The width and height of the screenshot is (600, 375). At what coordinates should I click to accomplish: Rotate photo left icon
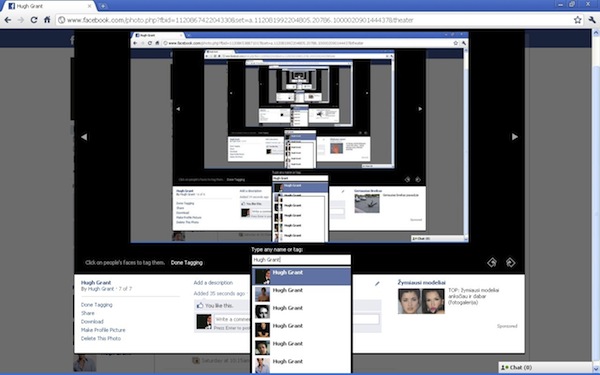(492, 262)
